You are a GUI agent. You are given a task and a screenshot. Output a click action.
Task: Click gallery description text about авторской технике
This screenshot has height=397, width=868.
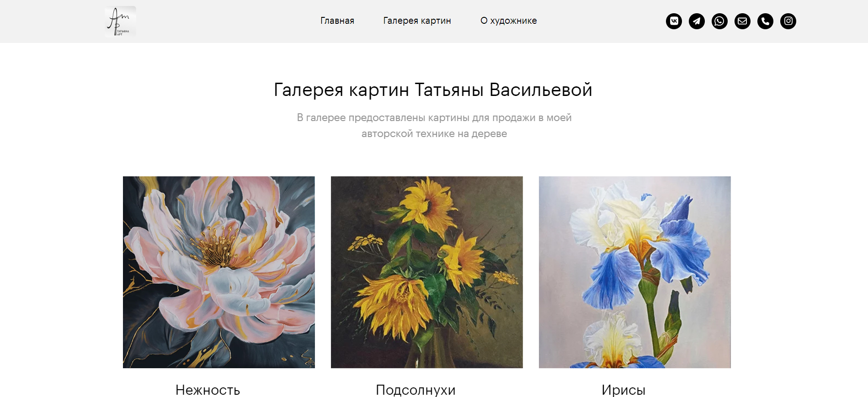tap(434, 126)
